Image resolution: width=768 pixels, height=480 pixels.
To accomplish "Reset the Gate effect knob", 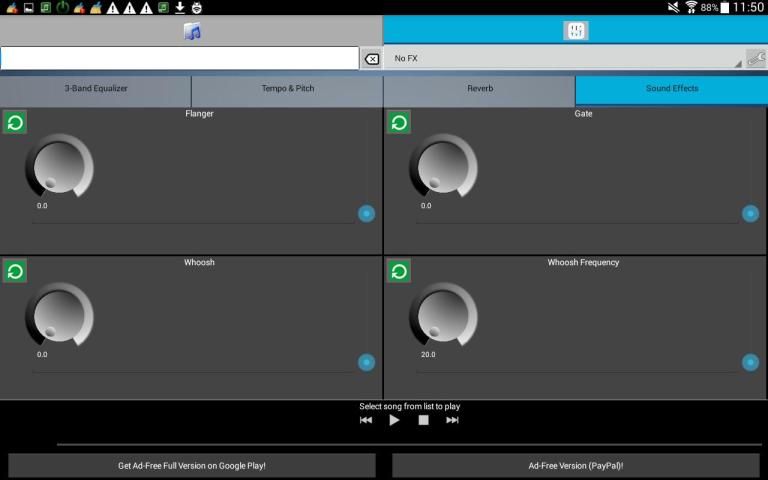I will [399, 122].
